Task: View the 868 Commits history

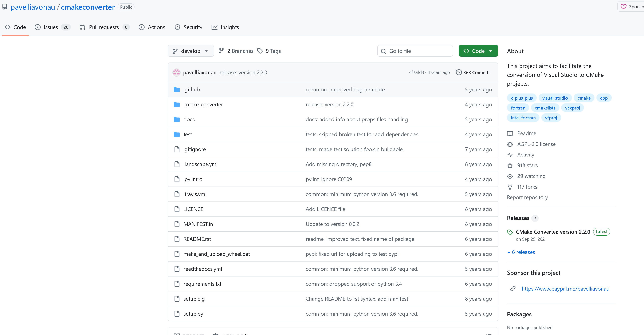Action: pos(473,72)
